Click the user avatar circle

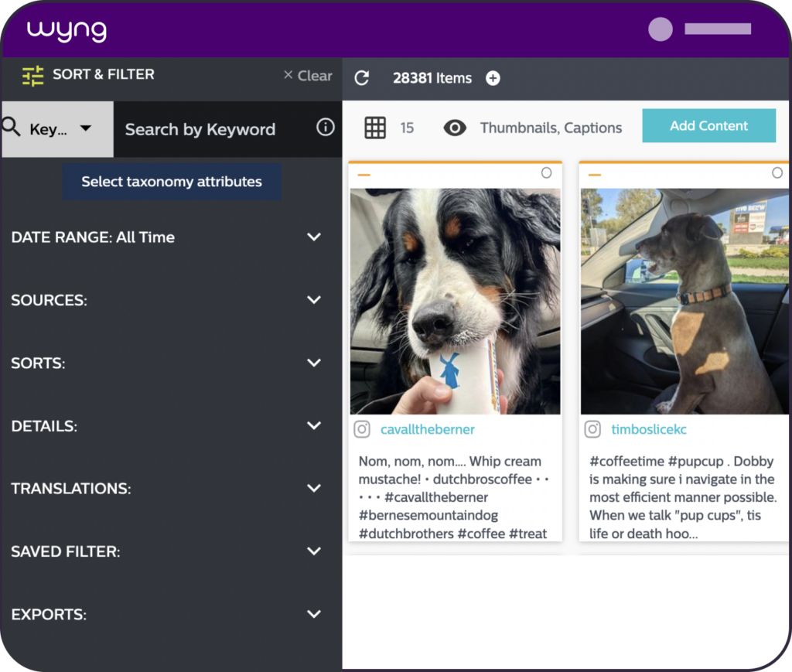tap(661, 29)
